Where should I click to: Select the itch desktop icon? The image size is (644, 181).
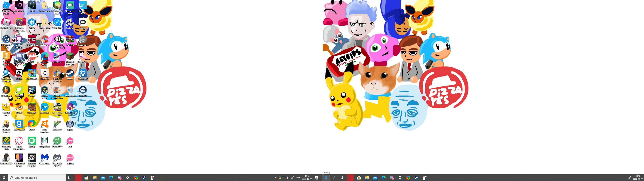pos(32,57)
